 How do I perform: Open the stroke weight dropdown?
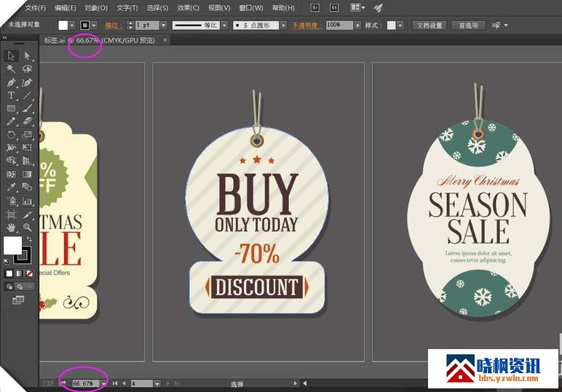click(x=164, y=25)
